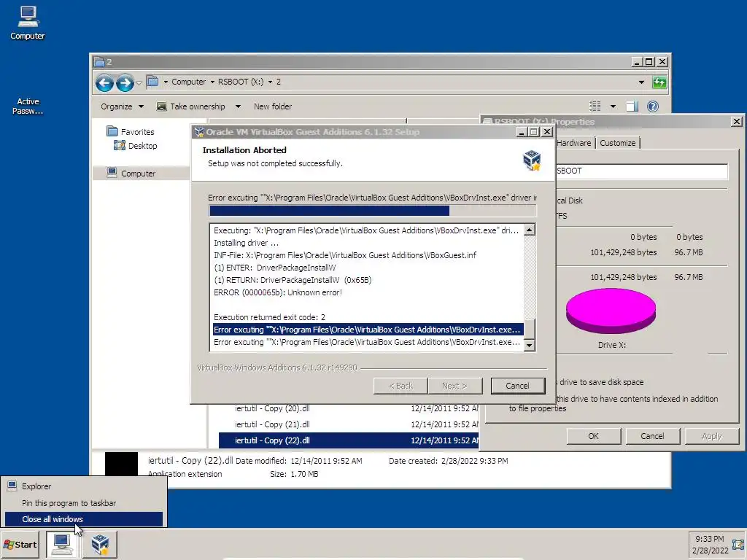Select Favorites in navigation pane
The height and width of the screenshot is (560, 747).
(x=131, y=131)
